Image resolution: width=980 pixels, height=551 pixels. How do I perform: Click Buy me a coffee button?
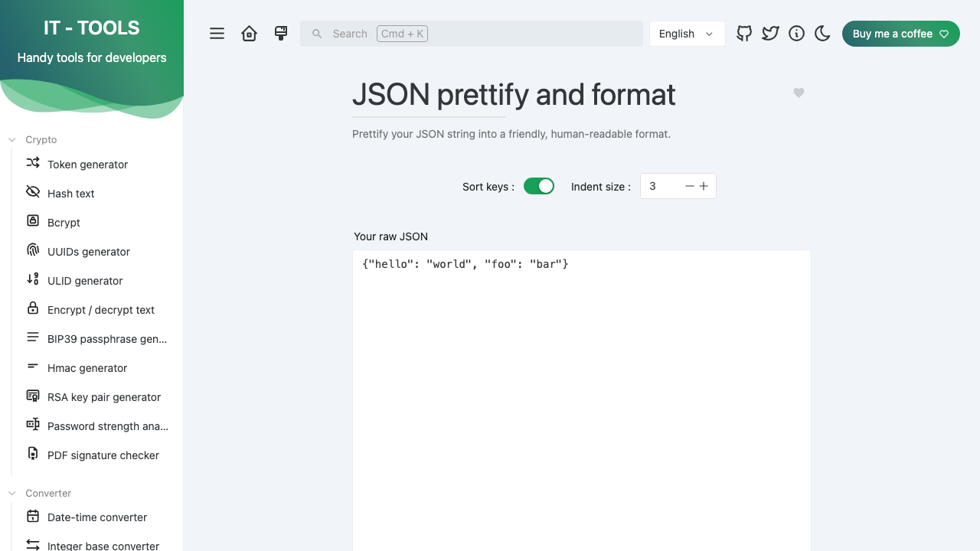[901, 34]
